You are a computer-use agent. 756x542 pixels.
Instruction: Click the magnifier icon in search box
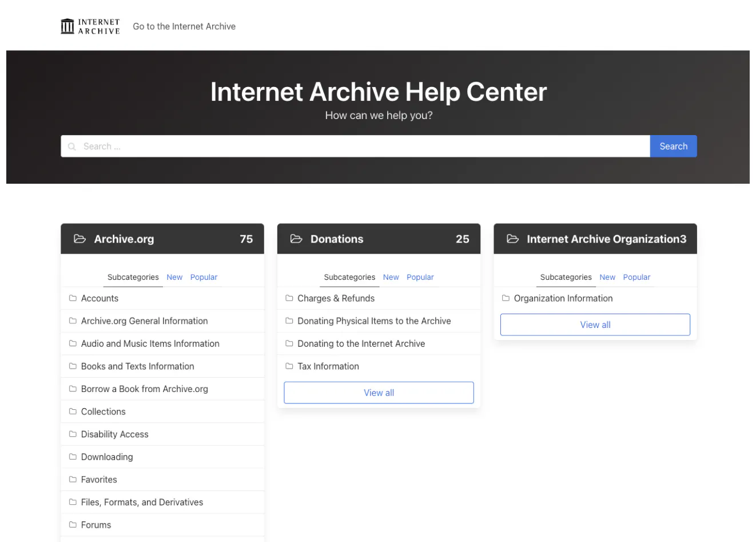[x=72, y=147]
